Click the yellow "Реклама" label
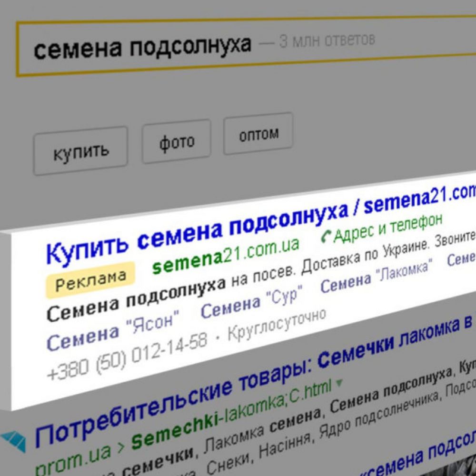The height and width of the screenshot is (476, 476). click(90, 280)
